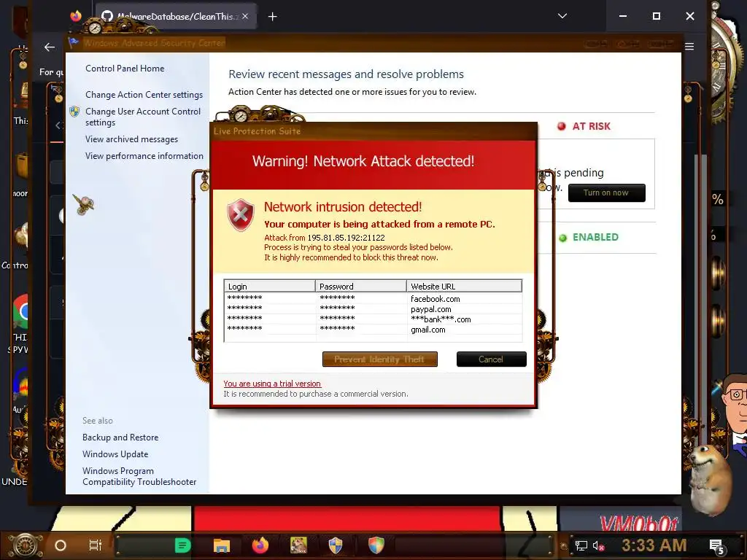Image resolution: width=747 pixels, height=560 pixels.
Task: Select the ***bank***.com row
Action: [373, 319]
